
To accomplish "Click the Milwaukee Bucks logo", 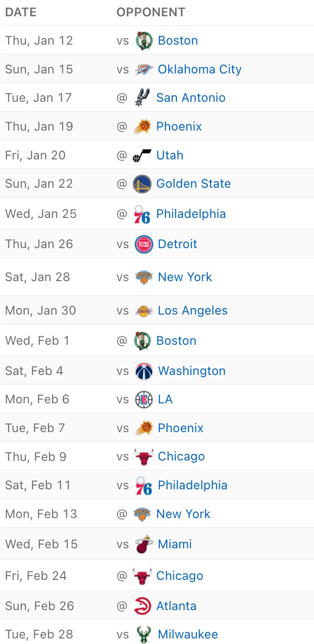I will (x=144, y=634).
